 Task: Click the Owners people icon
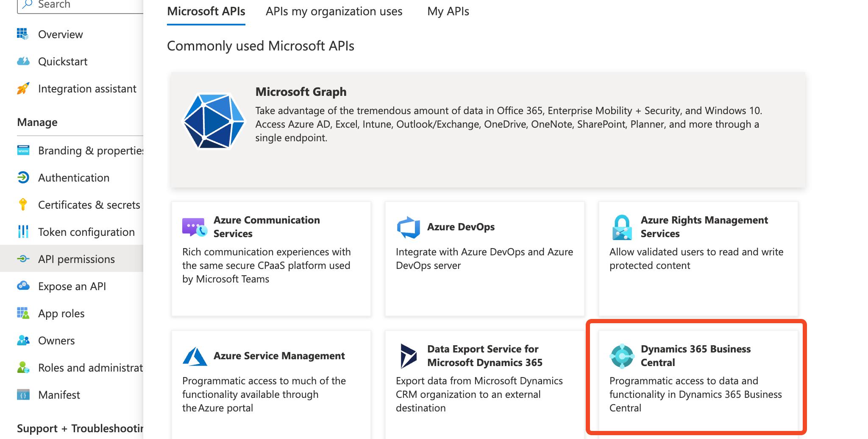[23, 340]
